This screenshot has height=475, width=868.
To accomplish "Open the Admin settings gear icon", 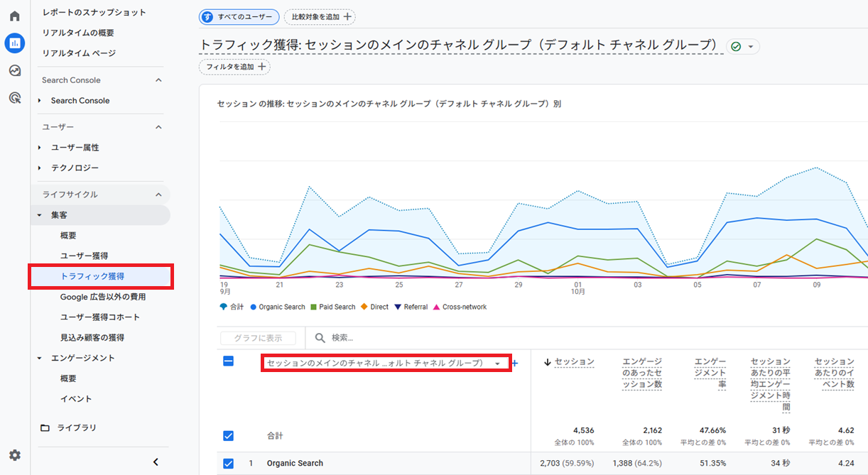I will pyautogui.click(x=15, y=455).
